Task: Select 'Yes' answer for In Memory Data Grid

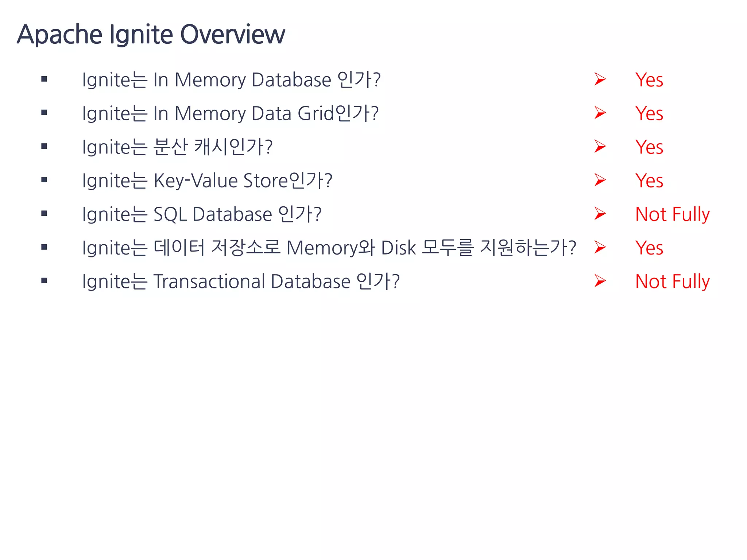Action: [x=649, y=113]
